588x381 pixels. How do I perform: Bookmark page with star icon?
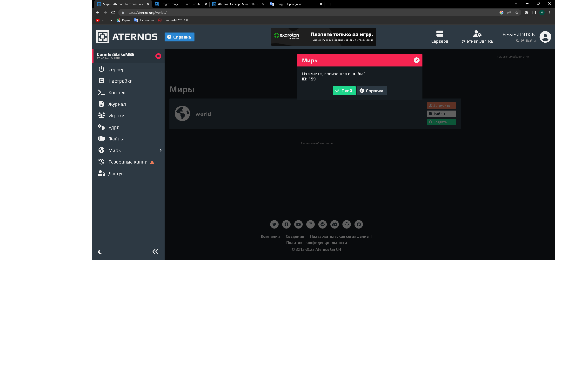[x=517, y=13]
